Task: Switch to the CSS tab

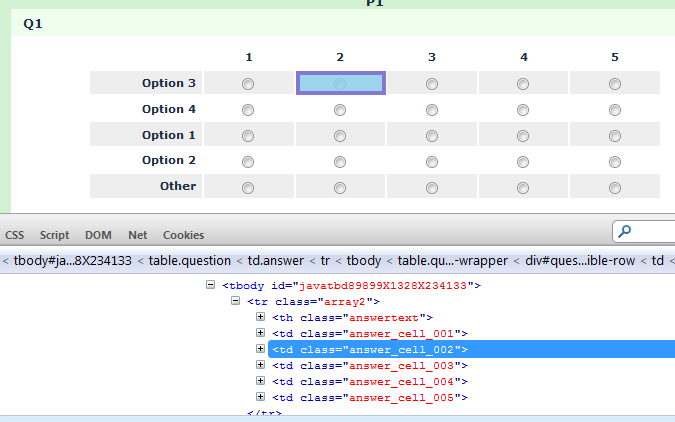Action: coord(14,235)
